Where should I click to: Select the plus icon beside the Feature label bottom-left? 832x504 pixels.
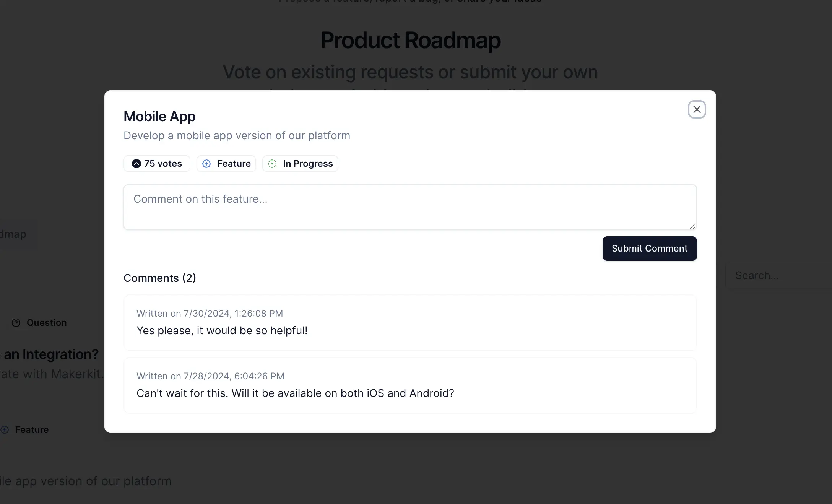5,429
